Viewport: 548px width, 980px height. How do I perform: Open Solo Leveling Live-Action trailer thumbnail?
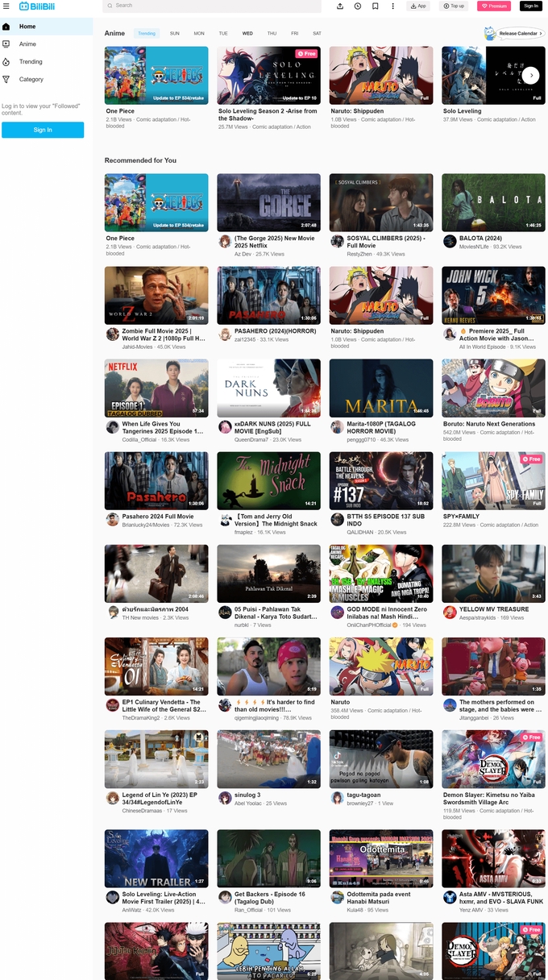156,858
